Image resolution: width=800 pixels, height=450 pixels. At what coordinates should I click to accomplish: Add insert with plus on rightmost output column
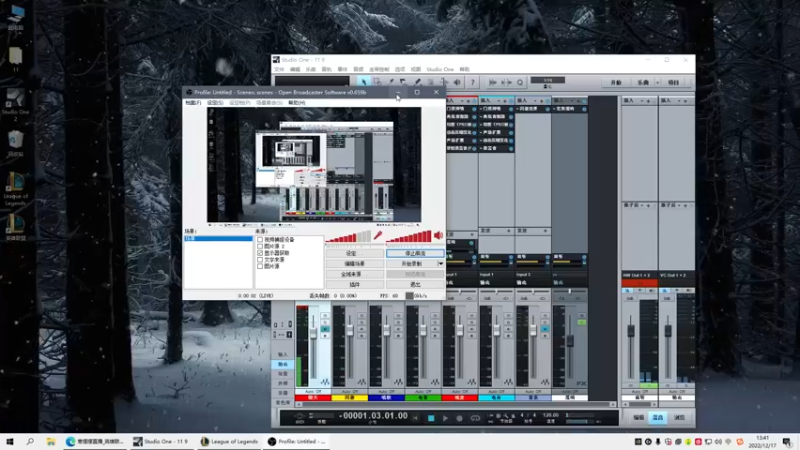tap(685, 101)
